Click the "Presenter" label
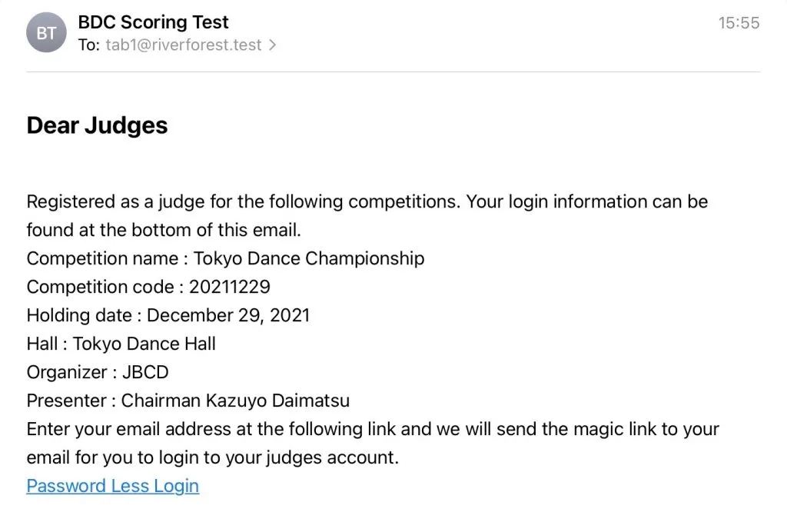The width and height of the screenshot is (787, 532). [66, 401]
